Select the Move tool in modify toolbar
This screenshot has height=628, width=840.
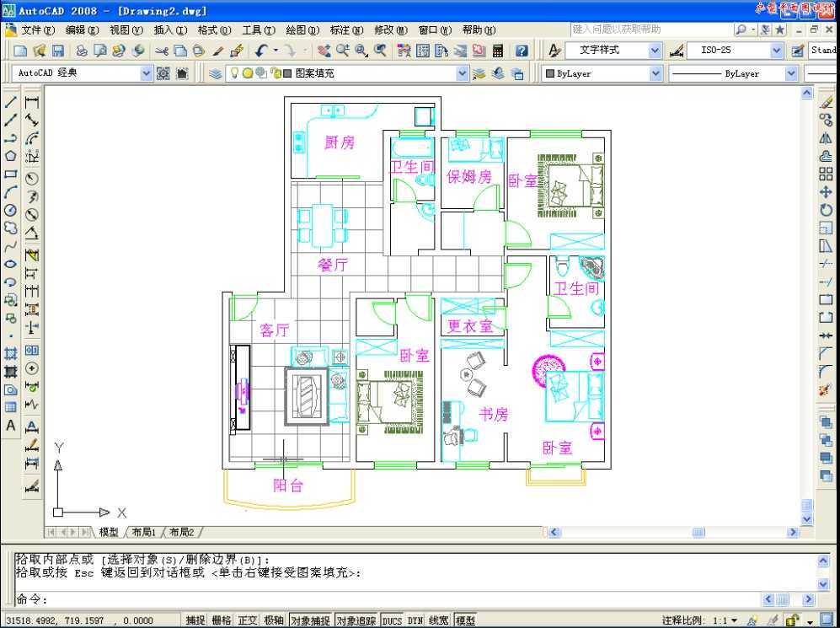[826, 192]
